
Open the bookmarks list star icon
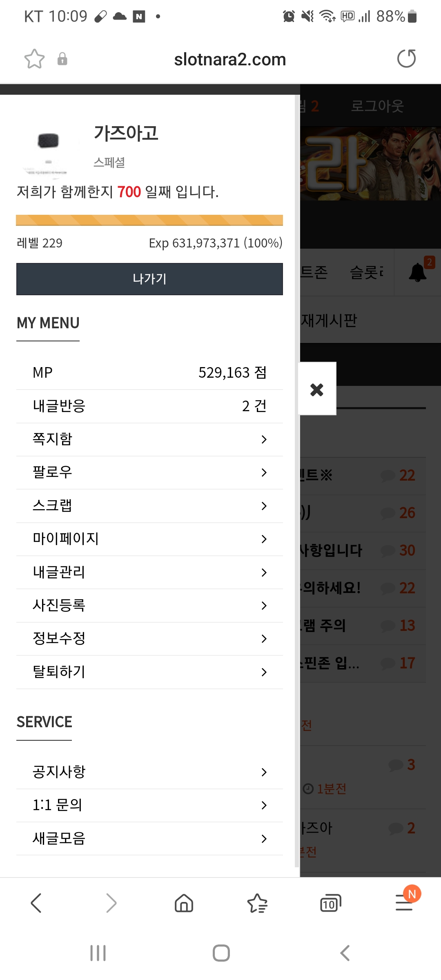[x=257, y=903]
